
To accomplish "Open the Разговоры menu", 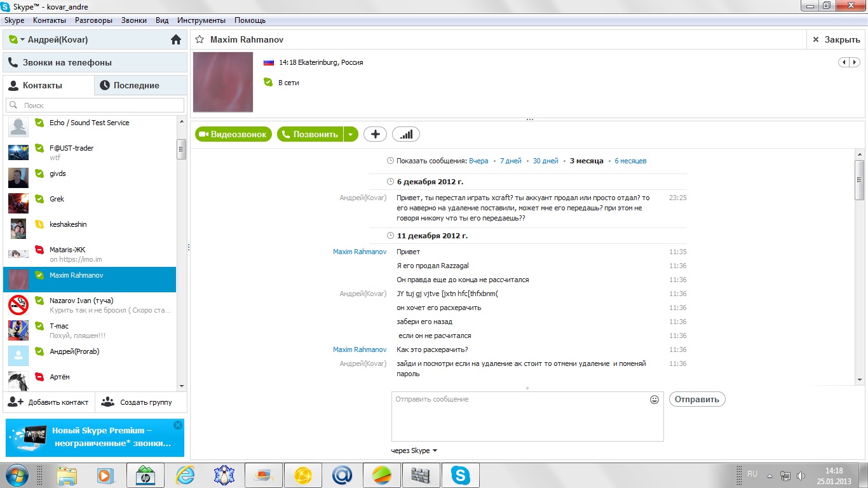I will pyautogui.click(x=93, y=20).
